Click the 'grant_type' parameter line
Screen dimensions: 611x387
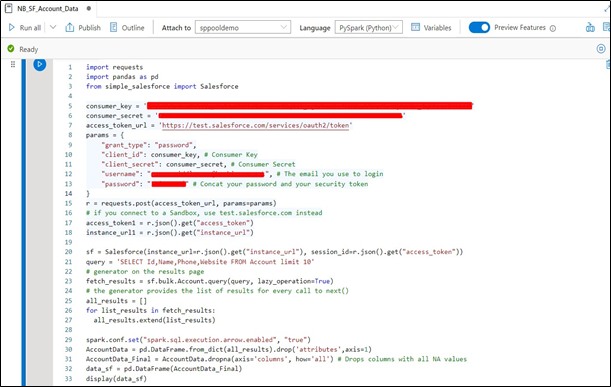pyautogui.click(x=149, y=145)
